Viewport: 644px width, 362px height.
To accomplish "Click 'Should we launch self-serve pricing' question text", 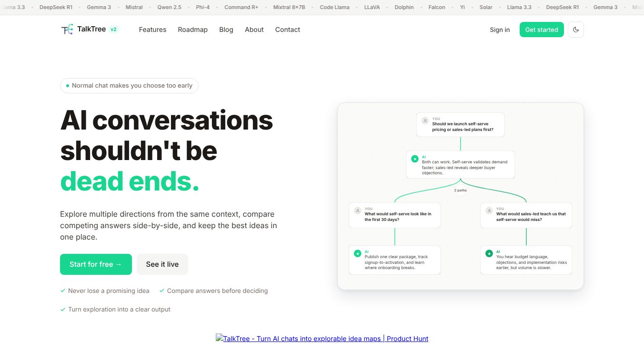I will point(463,127).
